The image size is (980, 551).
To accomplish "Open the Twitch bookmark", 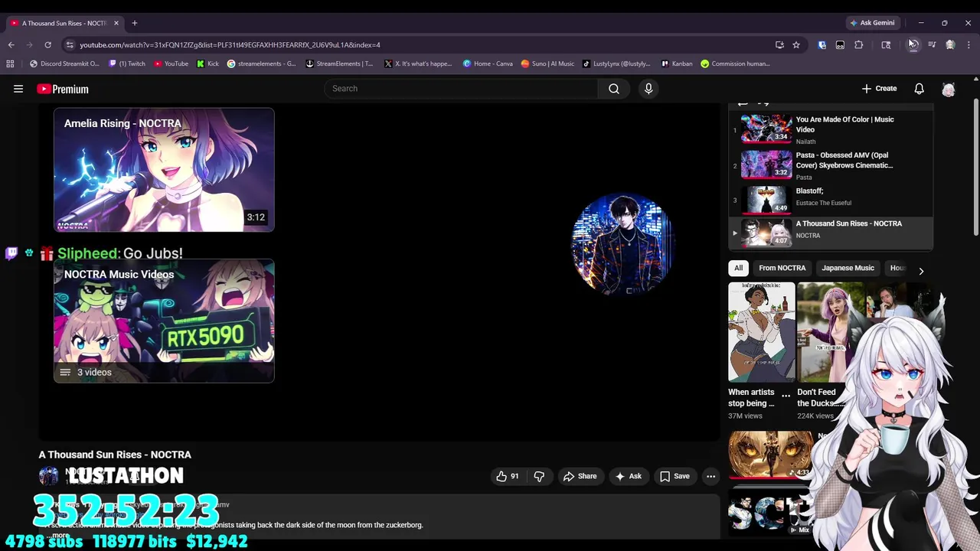I will pos(127,64).
